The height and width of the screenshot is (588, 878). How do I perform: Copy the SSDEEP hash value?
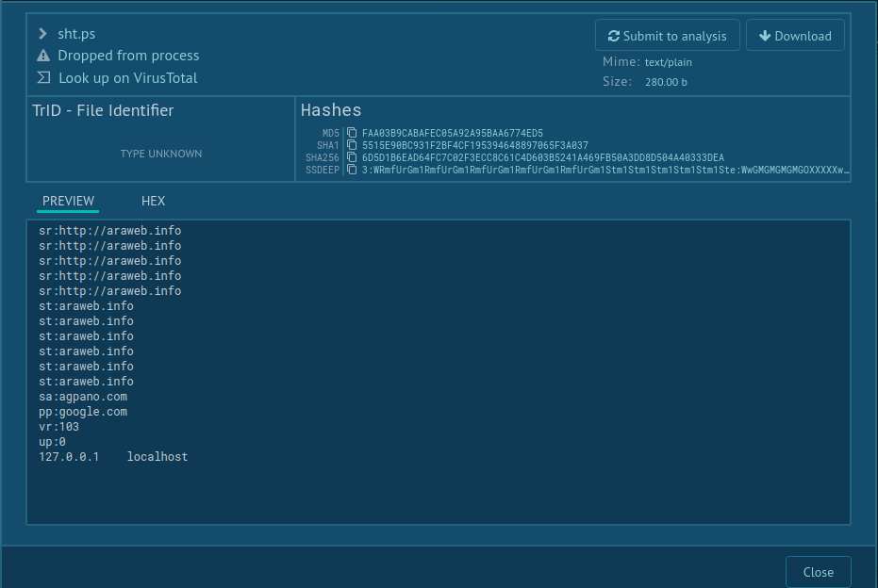[352, 170]
